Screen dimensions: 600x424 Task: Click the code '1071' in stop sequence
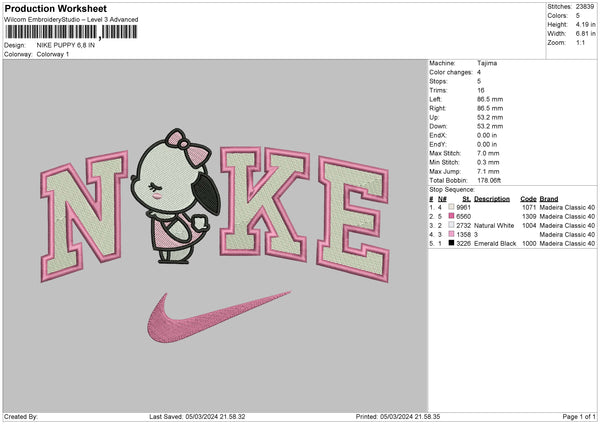(x=529, y=207)
